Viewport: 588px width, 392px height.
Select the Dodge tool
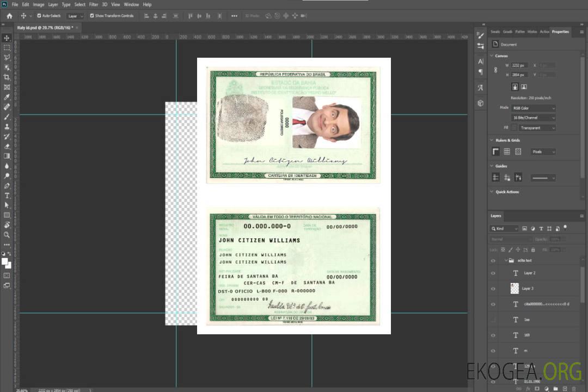(x=7, y=175)
